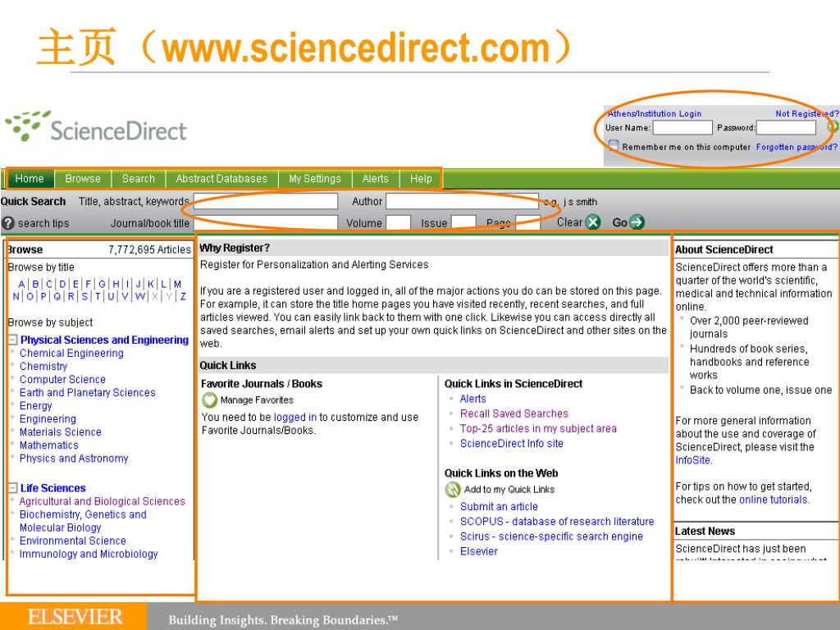
Task: Click the Clear X icon
Action: pos(593,222)
